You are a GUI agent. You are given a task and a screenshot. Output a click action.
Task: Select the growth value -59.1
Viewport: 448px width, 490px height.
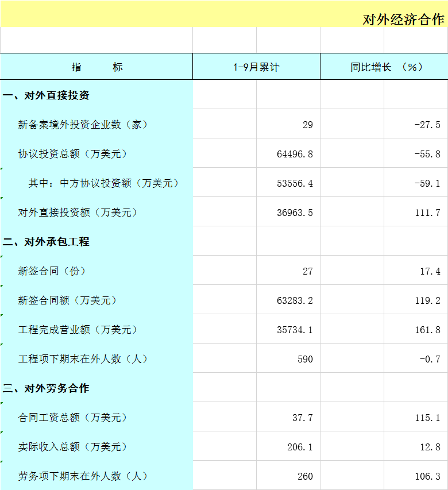427,183
